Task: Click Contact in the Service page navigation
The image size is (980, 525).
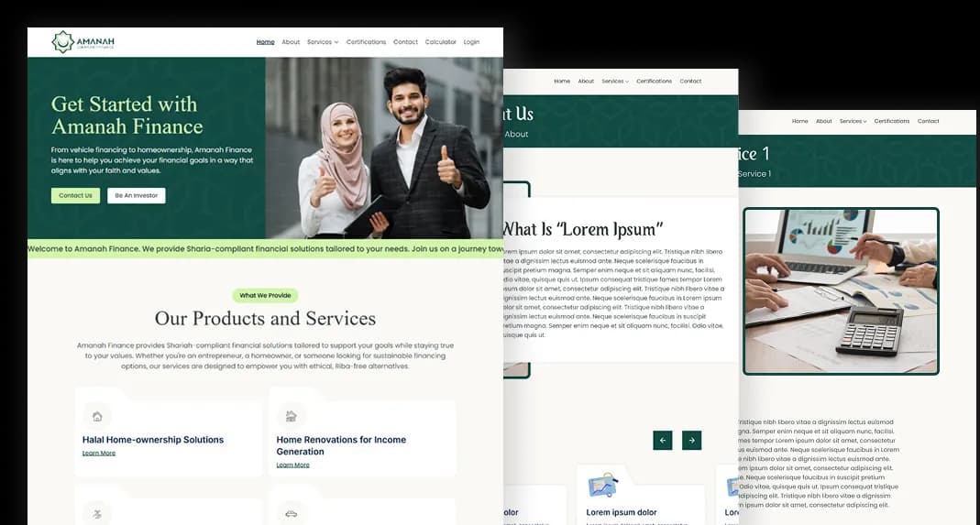Action: click(x=928, y=121)
